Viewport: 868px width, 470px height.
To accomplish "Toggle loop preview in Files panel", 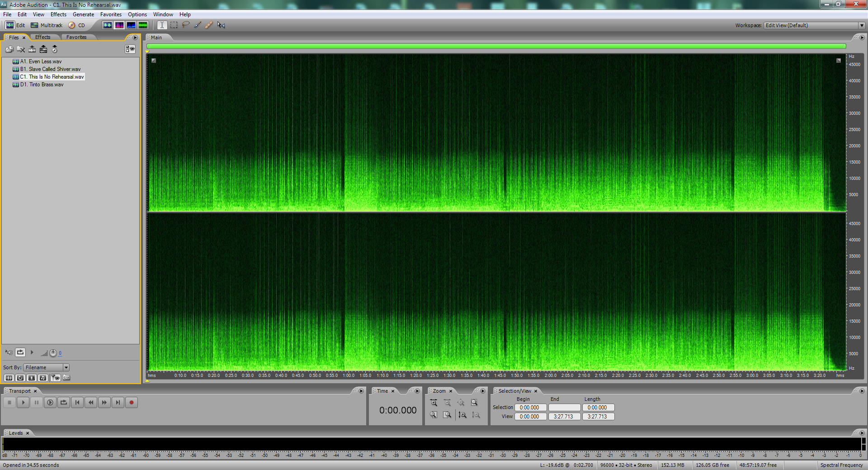I will point(20,352).
